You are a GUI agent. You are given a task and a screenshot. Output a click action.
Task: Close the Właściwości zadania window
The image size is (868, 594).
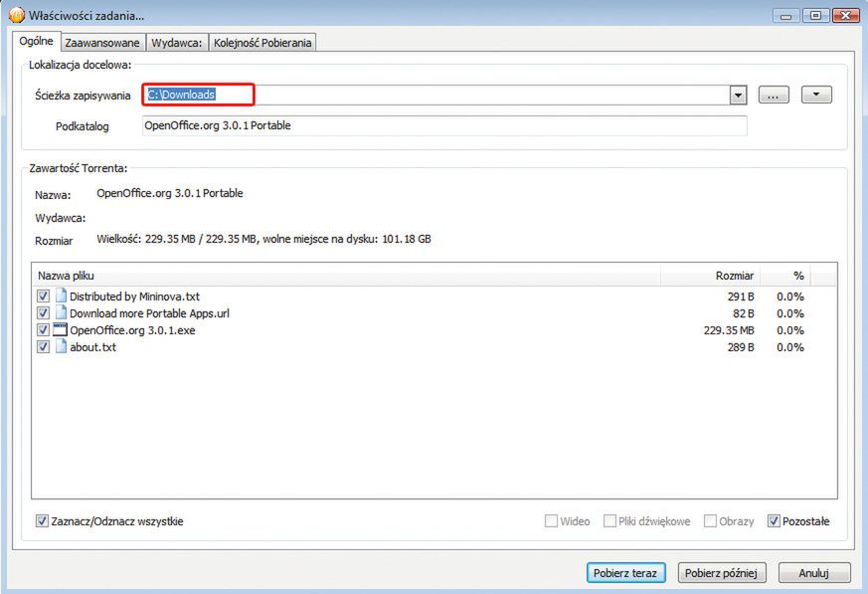tap(846, 16)
